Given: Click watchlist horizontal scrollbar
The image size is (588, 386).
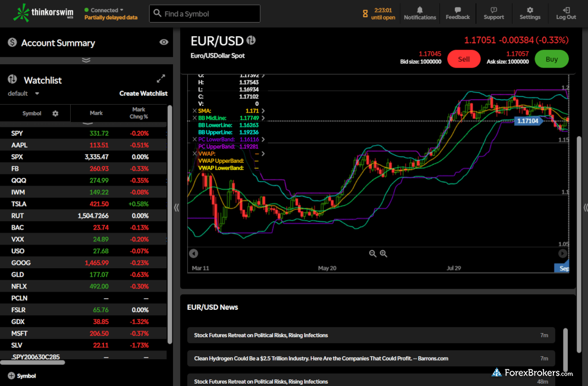Looking at the screenshot, I should 33,362.
